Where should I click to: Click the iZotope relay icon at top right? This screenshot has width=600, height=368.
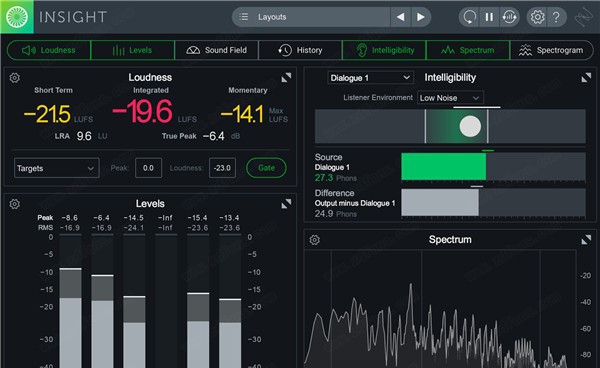[x=585, y=17]
